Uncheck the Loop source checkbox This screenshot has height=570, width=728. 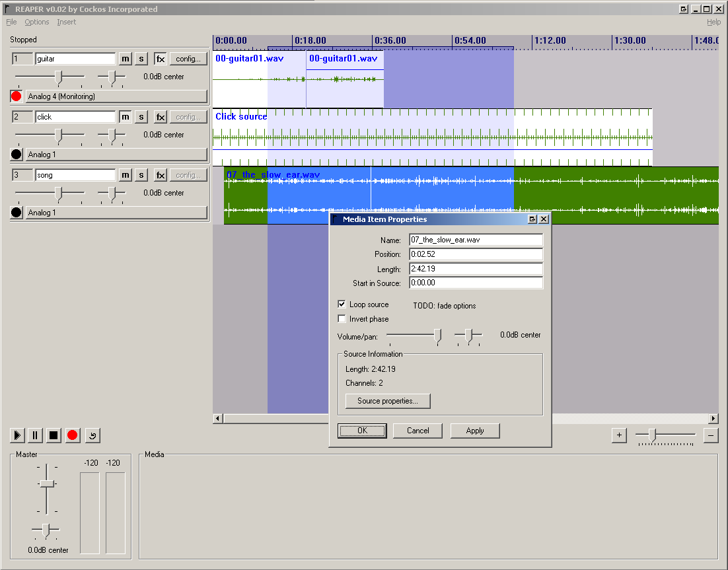coord(342,304)
